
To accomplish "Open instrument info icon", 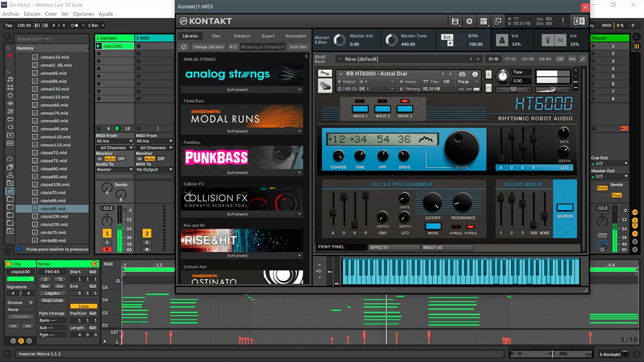I will [475, 74].
